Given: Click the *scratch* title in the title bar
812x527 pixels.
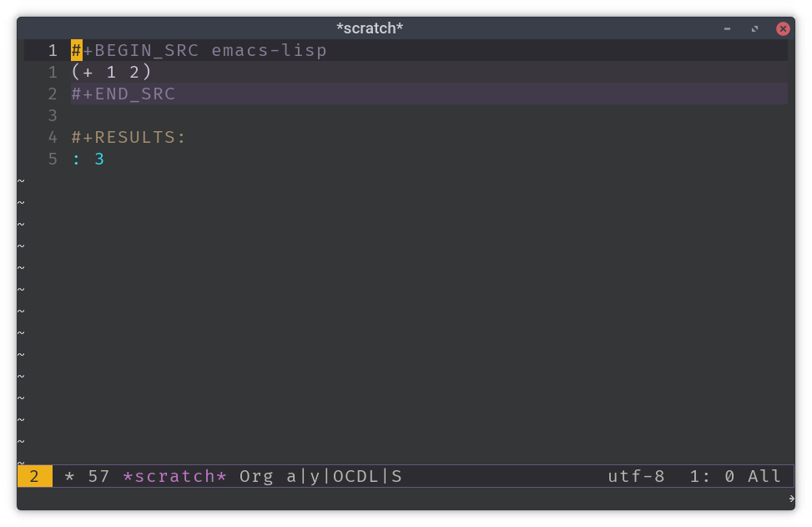Looking at the screenshot, I should [x=370, y=28].
